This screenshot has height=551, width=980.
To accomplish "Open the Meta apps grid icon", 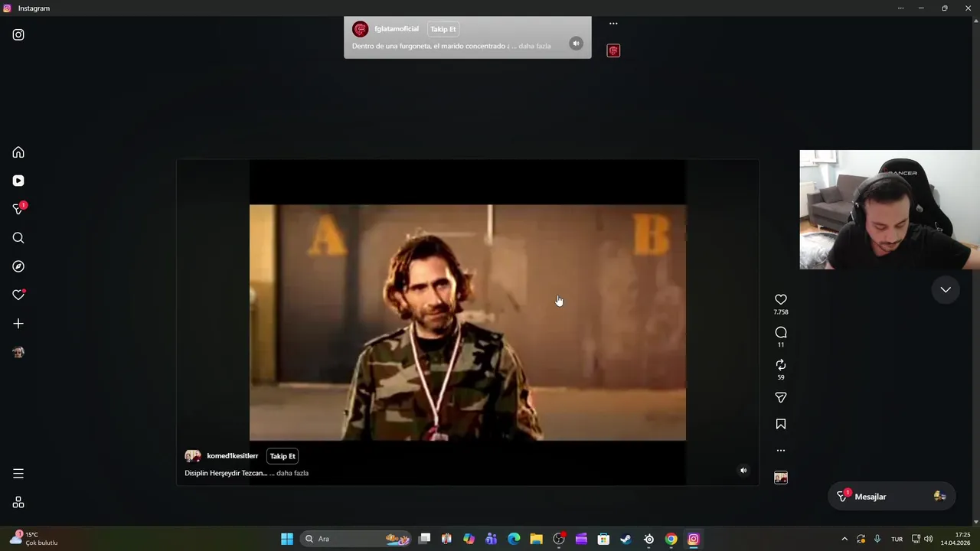I will point(18,503).
